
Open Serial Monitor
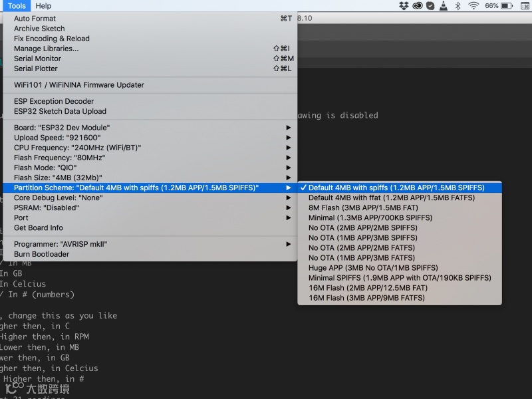pos(150,59)
